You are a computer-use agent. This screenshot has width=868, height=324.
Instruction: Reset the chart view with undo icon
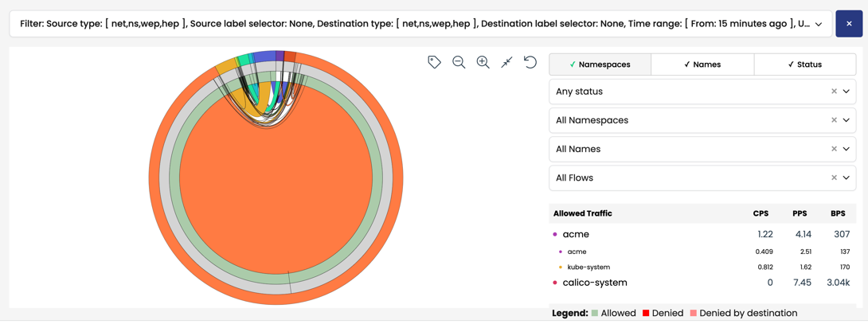coord(530,62)
